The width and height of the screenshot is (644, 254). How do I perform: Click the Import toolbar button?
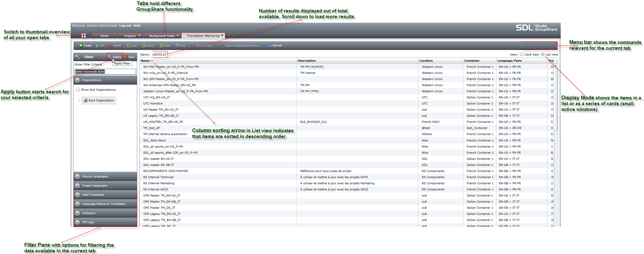(x=148, y=46)
